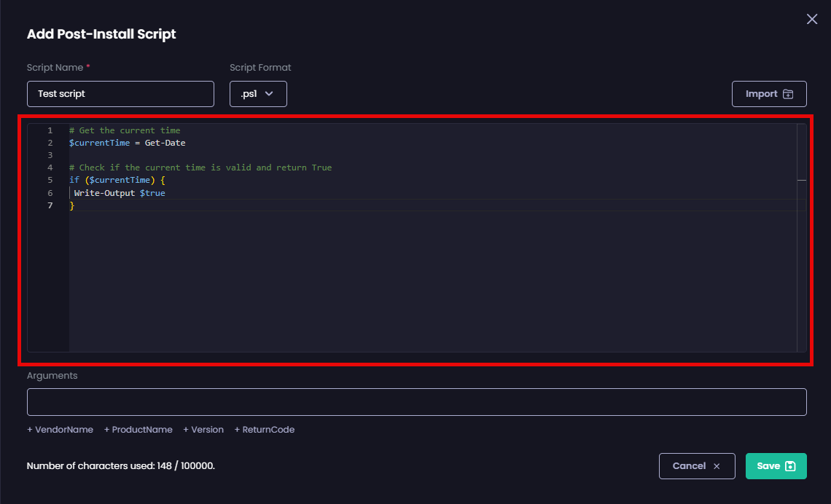Image resolution: width=831 pixels, height=504 pixels.
Task: Click inside the empty Arguments input field
Action: pos(415,401)
